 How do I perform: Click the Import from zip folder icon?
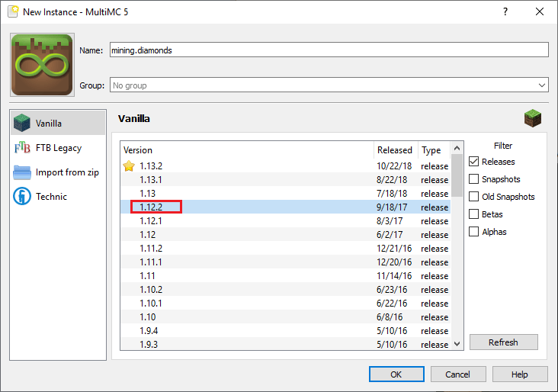click(x=22, y=172)
